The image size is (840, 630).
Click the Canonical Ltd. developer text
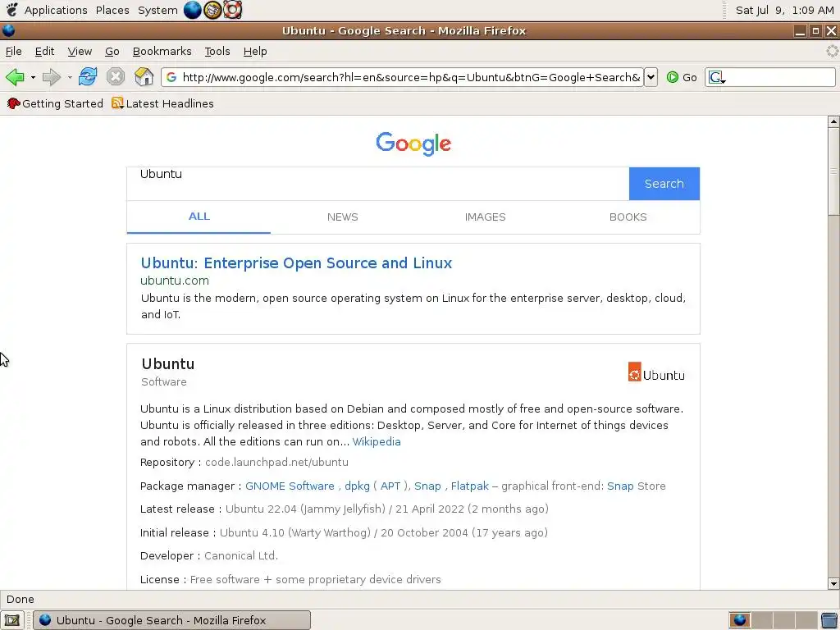(x=241, y=555)
